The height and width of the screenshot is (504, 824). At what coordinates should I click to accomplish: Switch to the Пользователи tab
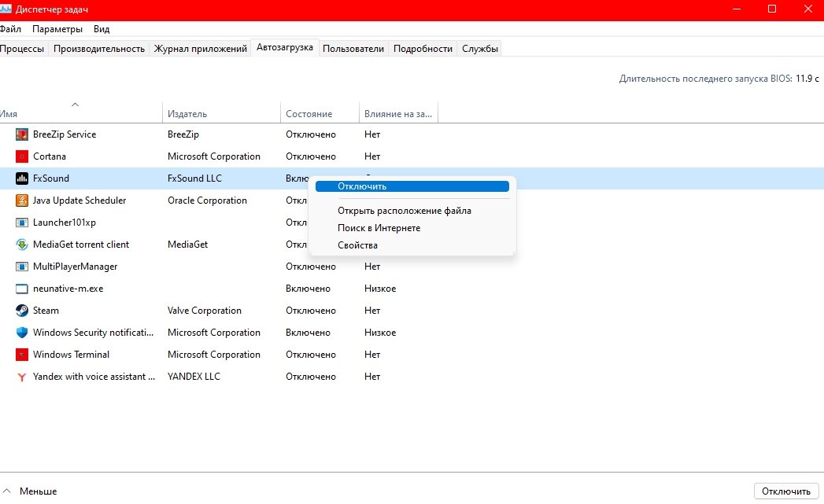pyautogui.click(x=353, y=48)
